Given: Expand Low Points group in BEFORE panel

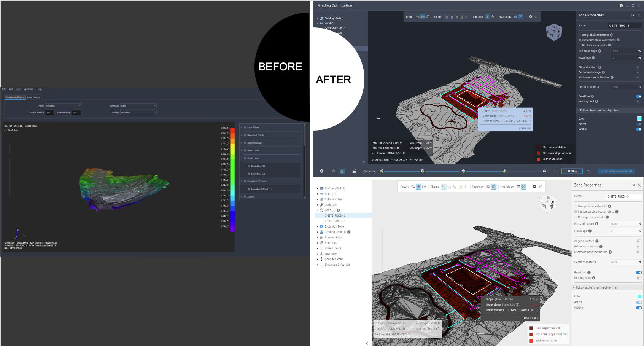Looking at the screenshot, I should 241,128.
